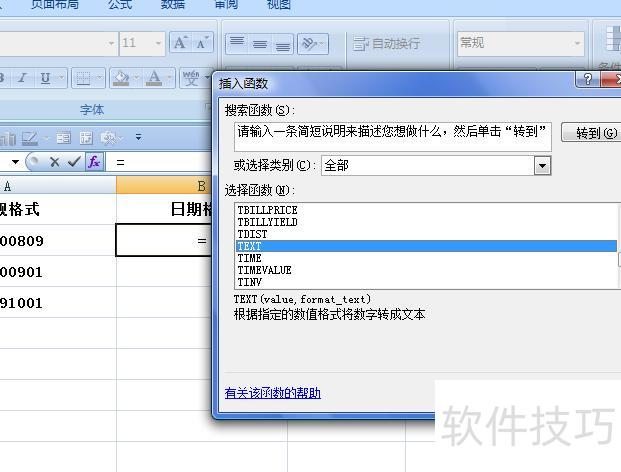Viewport: 621px width, 472px height.
Task: Click the 日期格式 header cell in column B
Action: (x=164, y=209)
